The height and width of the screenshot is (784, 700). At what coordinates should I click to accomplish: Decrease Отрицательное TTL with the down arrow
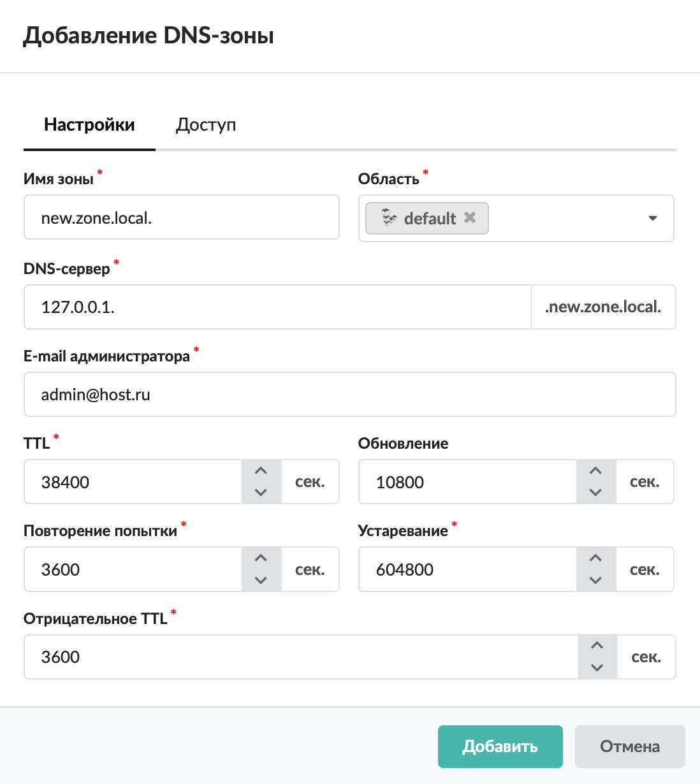click(x=597, y=667)
